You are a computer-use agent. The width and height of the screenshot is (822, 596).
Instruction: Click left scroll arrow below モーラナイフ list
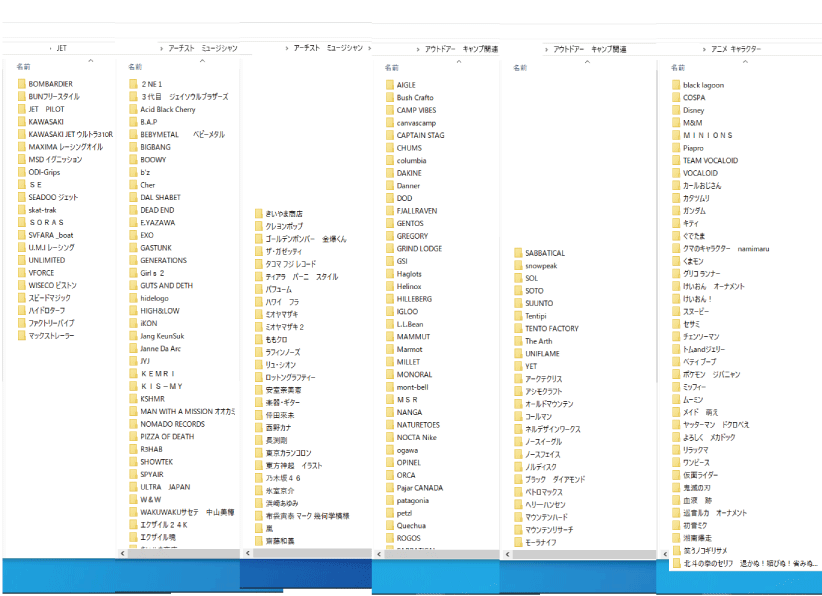point(507,554)
